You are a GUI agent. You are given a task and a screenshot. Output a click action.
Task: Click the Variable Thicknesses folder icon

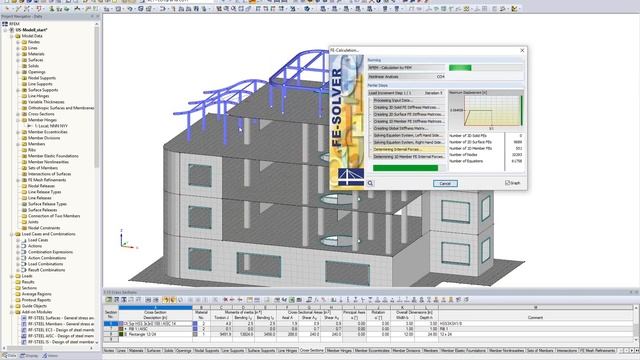click(x=24, y=102)
